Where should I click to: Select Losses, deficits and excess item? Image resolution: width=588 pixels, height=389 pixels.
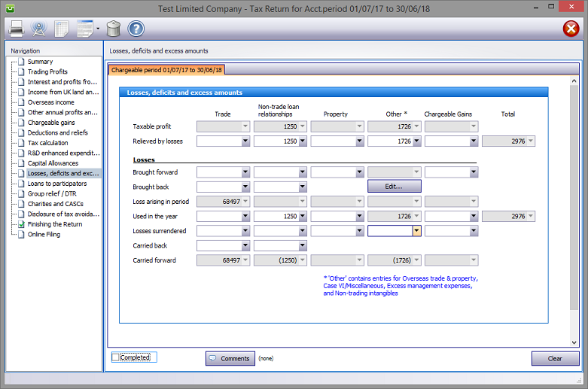[63, 173]
